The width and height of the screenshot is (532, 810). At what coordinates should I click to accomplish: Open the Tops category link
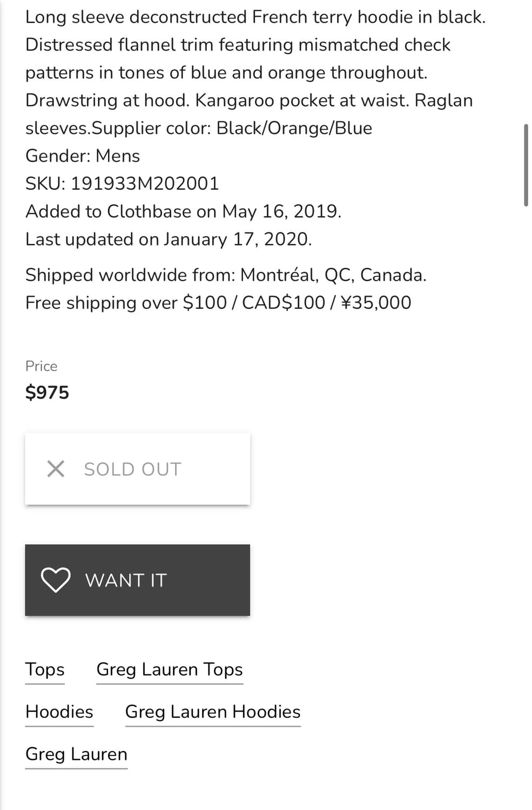point(45,670)
